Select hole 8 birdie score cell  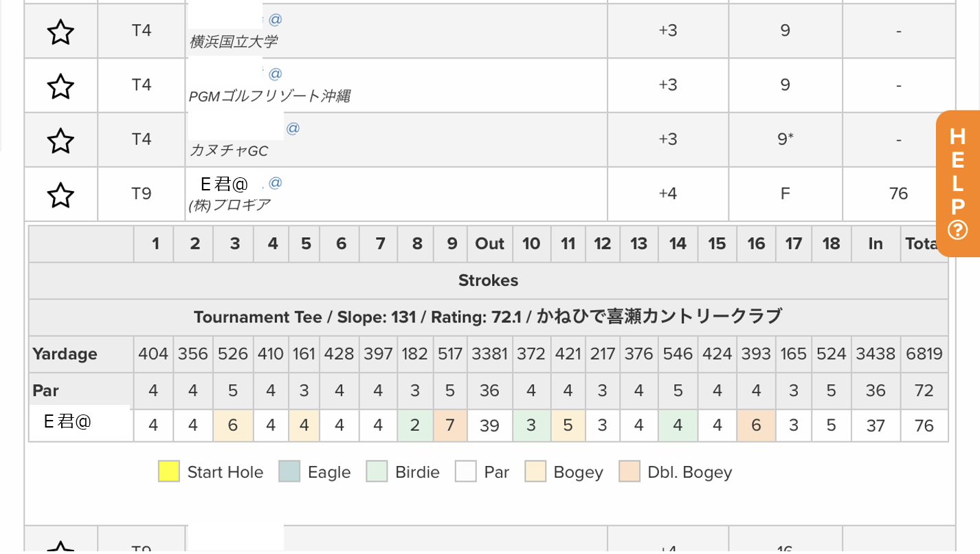[x=415, y=425]
